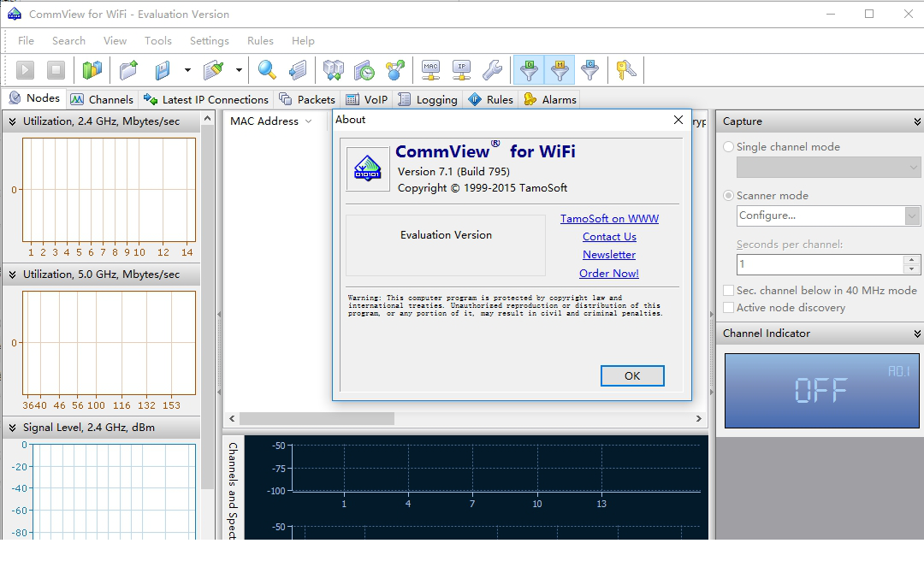Click OK in the About dialog
This screenshot has width=924, height=561.
coord(632,376)
